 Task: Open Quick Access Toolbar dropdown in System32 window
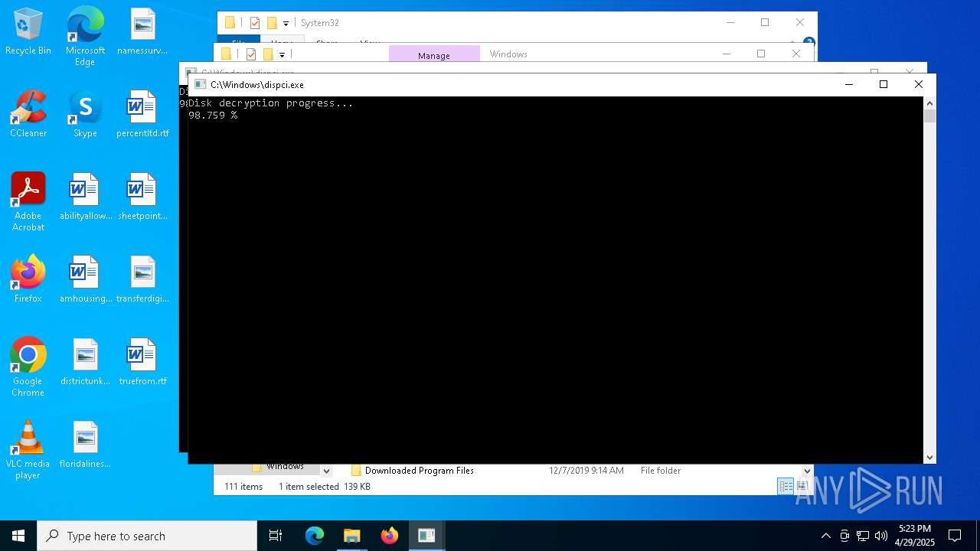pos(286,23)
